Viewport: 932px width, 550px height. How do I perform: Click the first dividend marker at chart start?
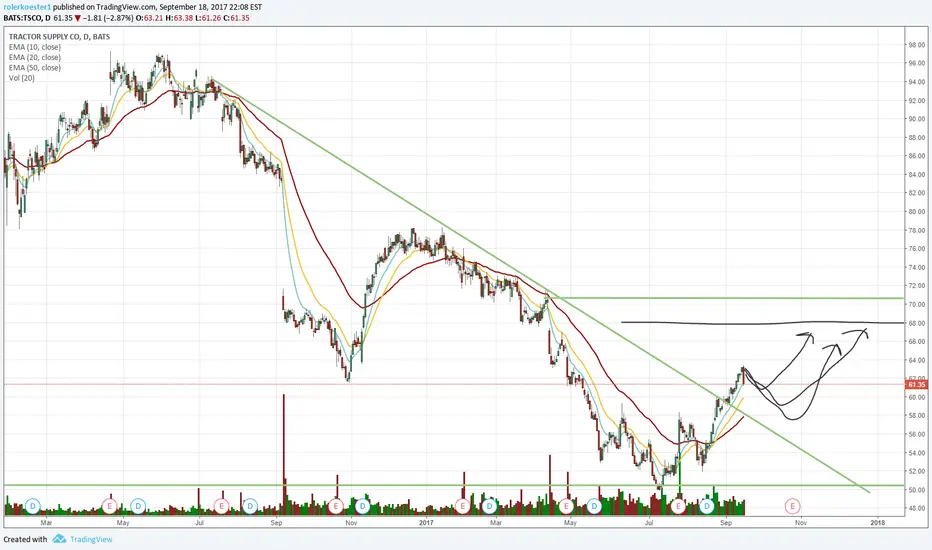33,507
